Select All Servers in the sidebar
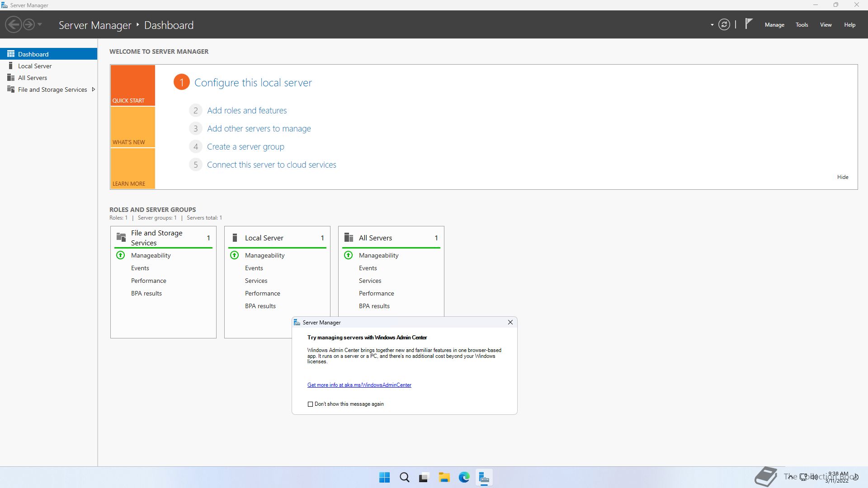 tap(48, 77)
